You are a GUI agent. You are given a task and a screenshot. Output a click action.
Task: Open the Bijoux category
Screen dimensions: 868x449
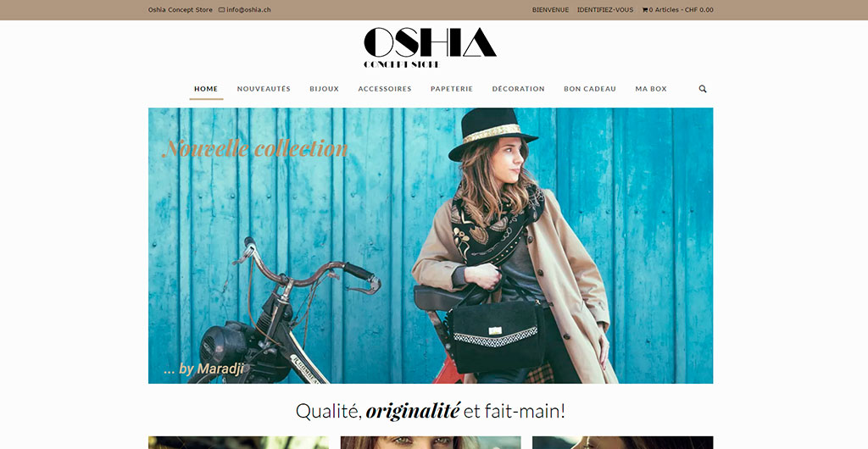pyautogui.click(x=325, y=88)
